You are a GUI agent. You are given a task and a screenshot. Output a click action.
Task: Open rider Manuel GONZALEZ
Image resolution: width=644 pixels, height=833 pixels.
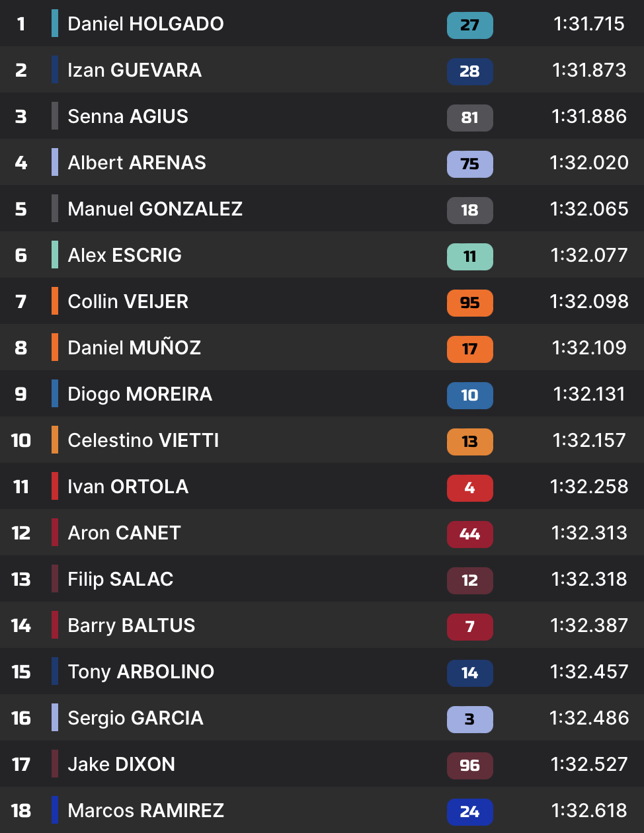[x=155, y=209]
